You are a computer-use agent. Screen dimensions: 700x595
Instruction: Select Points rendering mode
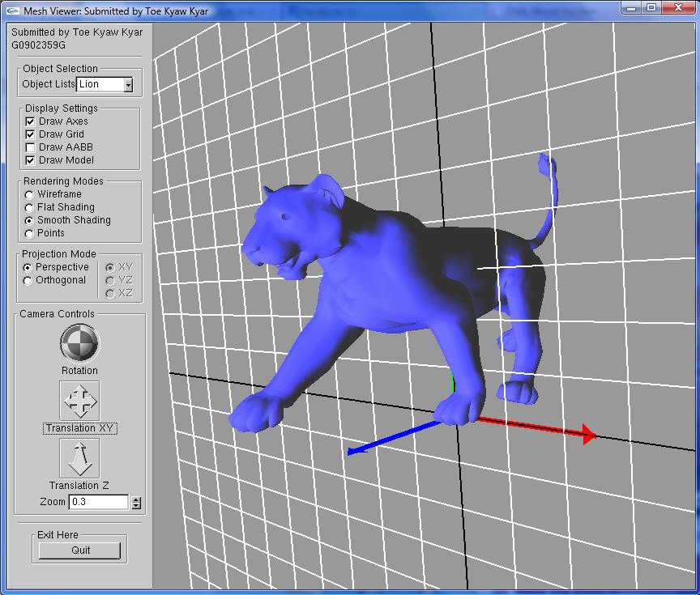[x=29, y=233]
